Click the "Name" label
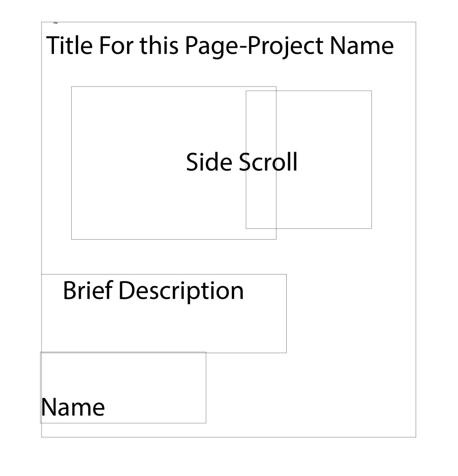The image size is (458, 476). 73,408
